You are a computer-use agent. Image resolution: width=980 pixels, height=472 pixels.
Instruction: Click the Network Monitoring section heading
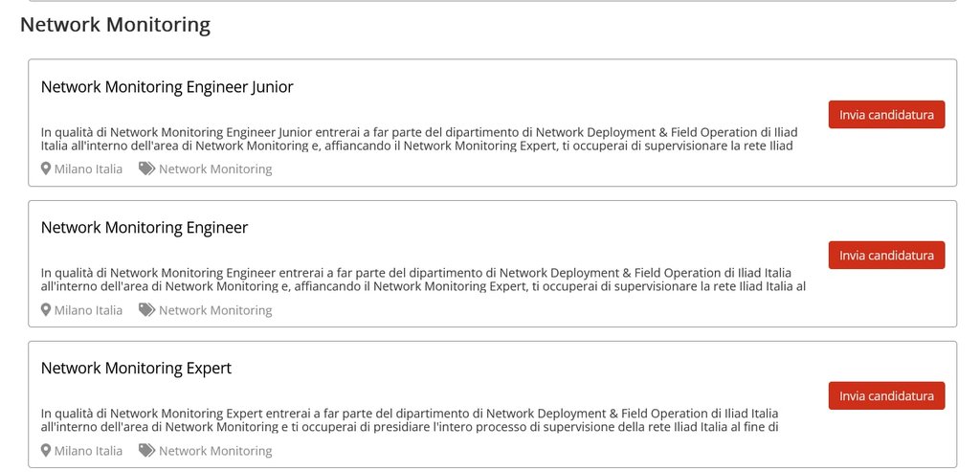[115, 25]
